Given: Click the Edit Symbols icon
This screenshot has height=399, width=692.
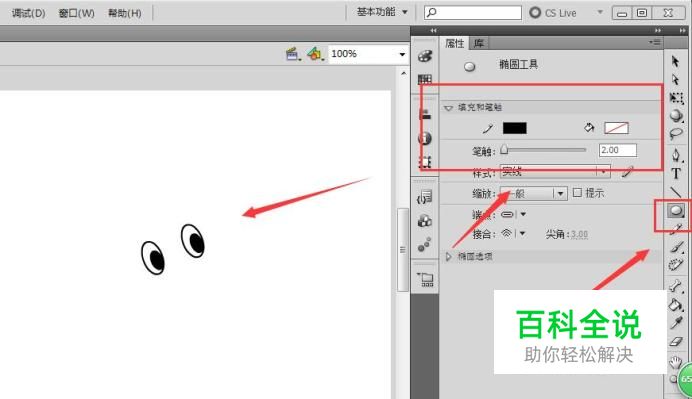Looking at the screenshot, I should tap(315, 54).
